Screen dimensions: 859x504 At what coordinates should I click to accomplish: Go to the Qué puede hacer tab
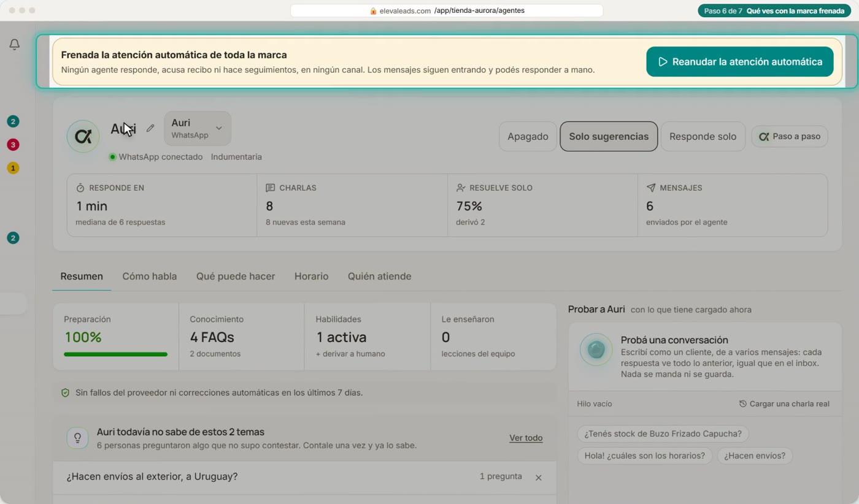tap(236, 277)
